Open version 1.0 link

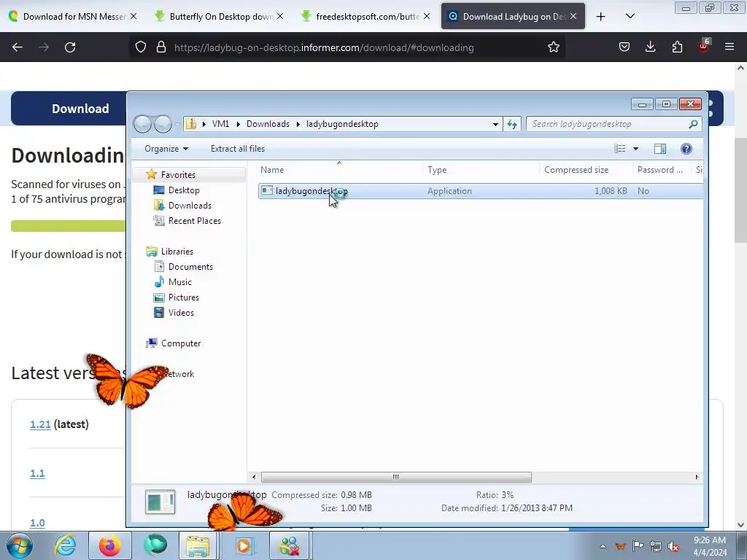coord(37,523)
